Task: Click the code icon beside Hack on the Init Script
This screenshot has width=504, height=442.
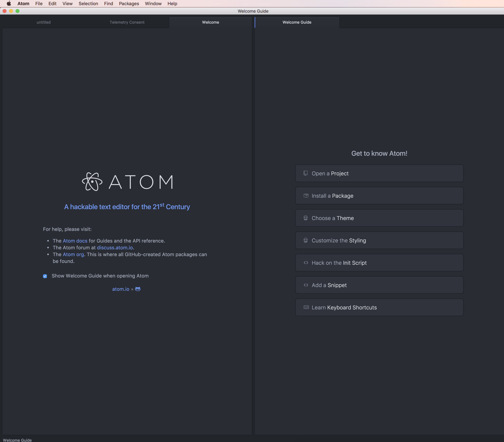Action: tap(306, 263)
